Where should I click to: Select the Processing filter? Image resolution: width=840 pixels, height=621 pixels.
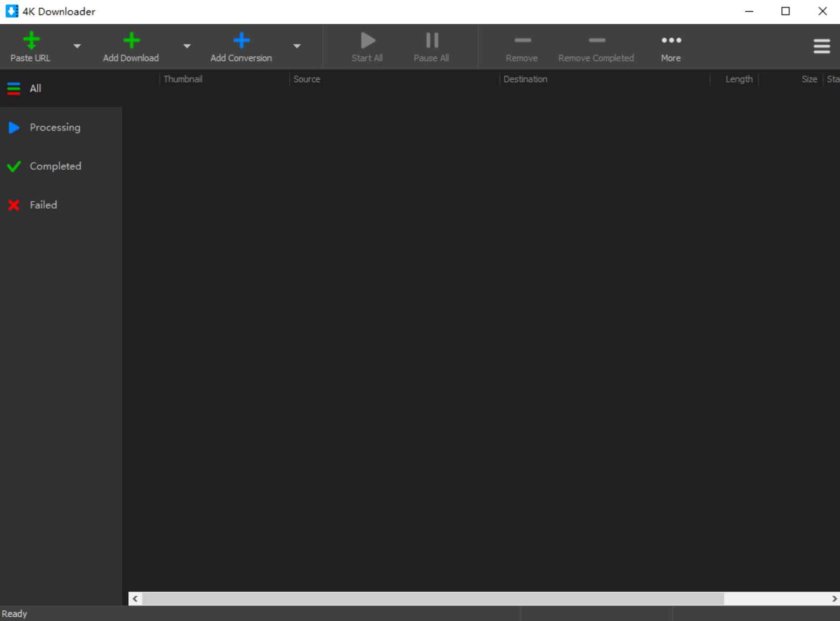54,127
